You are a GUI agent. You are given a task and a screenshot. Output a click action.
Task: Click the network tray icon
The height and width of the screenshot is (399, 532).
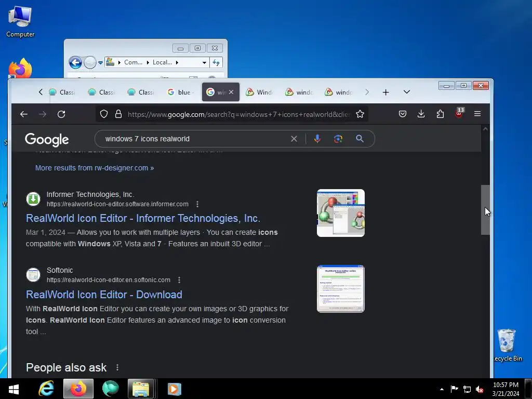pyautogui.click(x=467, y=390)
